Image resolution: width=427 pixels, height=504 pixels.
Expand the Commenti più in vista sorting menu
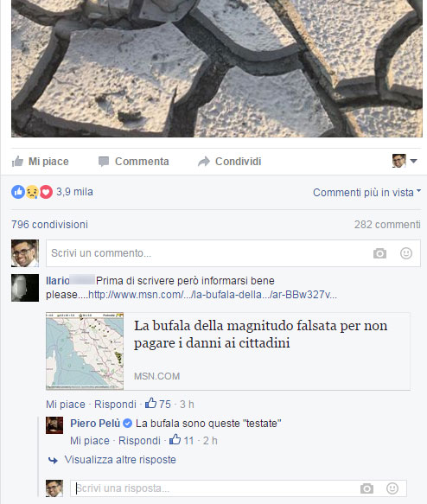(x=366, y=193)
